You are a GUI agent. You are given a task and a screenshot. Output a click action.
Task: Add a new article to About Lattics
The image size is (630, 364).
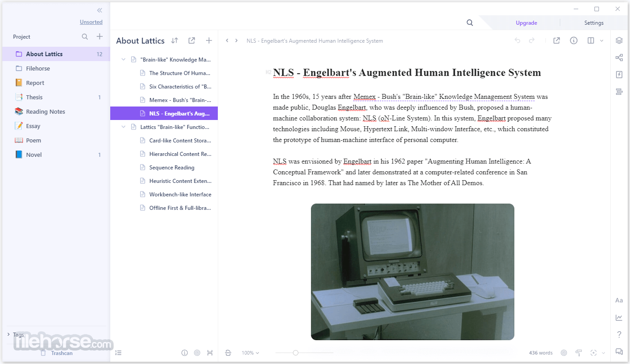point(209,40)
